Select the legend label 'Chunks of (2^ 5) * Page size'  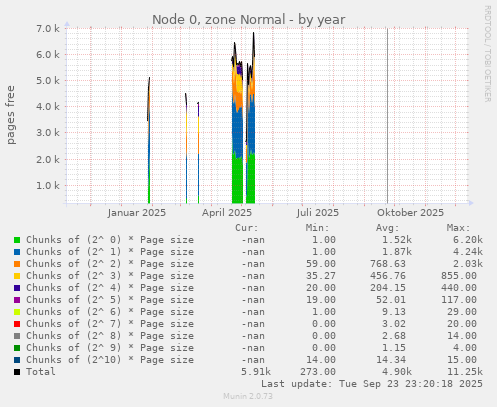(x=110, y=300)
